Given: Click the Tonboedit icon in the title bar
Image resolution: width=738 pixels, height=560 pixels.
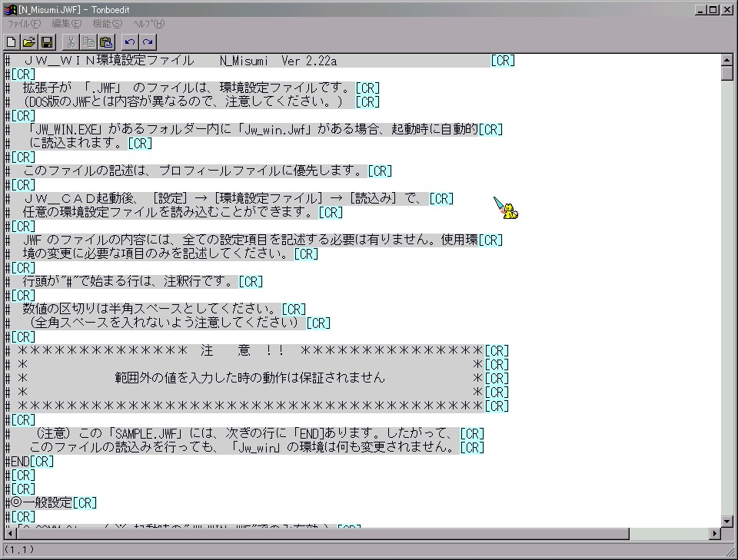Looking at the screenshot, I should click(x=9, y=9).
